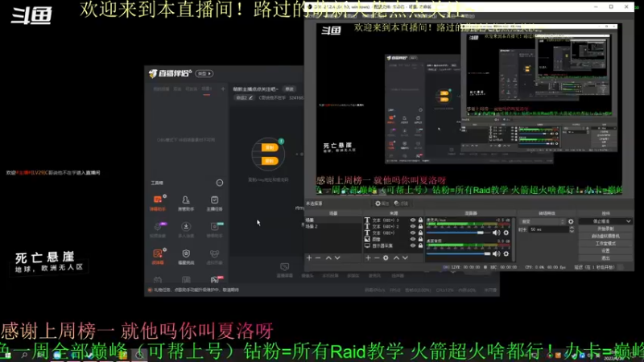Select the 文本 (GDI+) 3 source row

click(x=394, y=220)
